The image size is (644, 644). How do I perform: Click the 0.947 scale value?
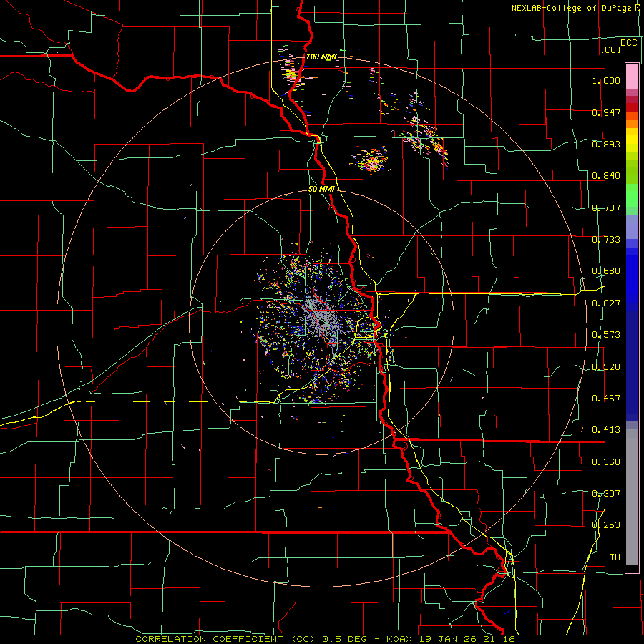[x=606, y=112]
